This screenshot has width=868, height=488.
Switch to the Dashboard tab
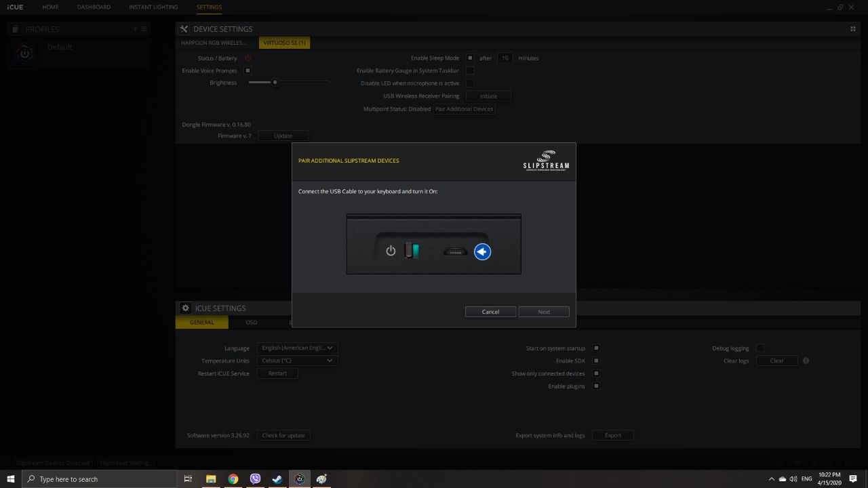(x=94, y=7)
